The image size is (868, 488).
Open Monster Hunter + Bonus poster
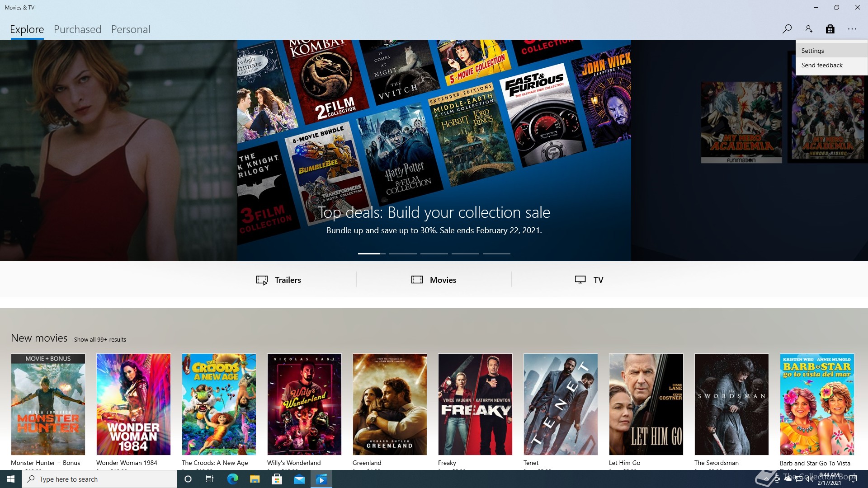click(48, 404)
